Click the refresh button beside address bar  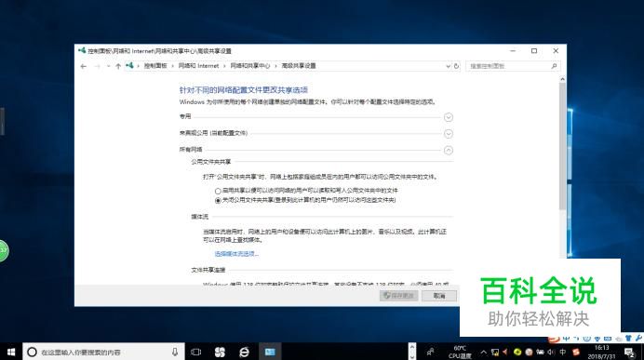[456, 66]
